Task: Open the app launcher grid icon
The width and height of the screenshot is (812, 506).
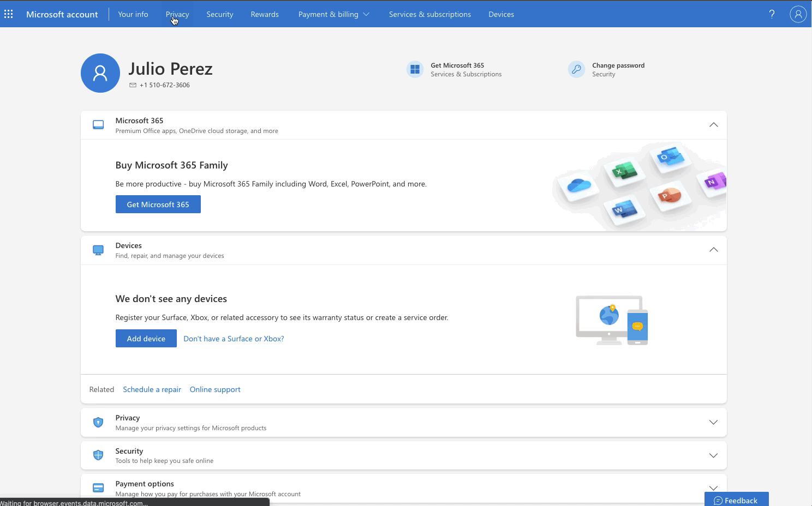Action: point(8,14)
